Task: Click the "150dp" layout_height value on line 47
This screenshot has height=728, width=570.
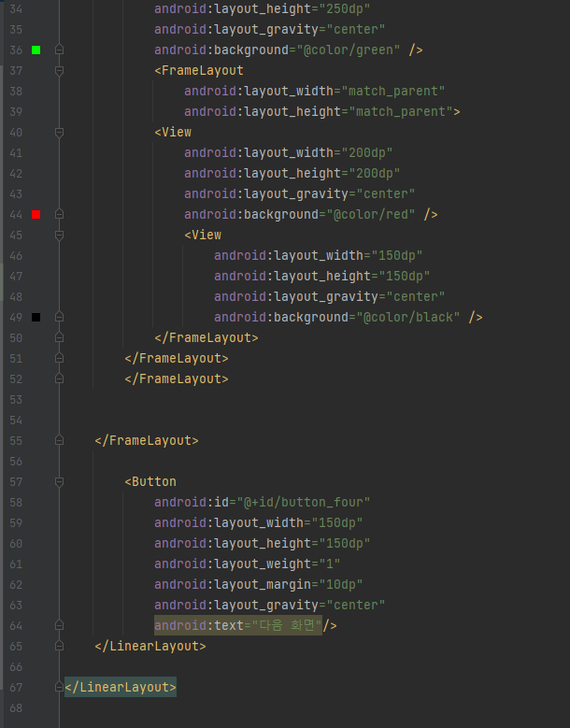Action: tap(404, 277)
